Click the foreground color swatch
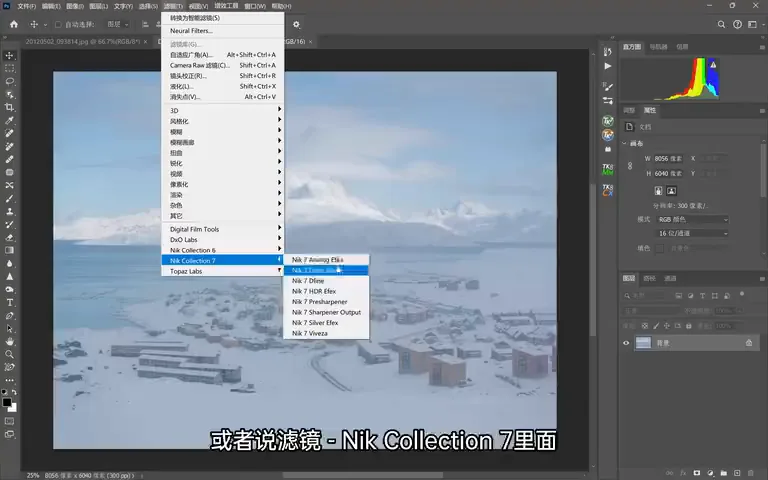The height and width of the screenshot is (480, 768). (7, 403)
